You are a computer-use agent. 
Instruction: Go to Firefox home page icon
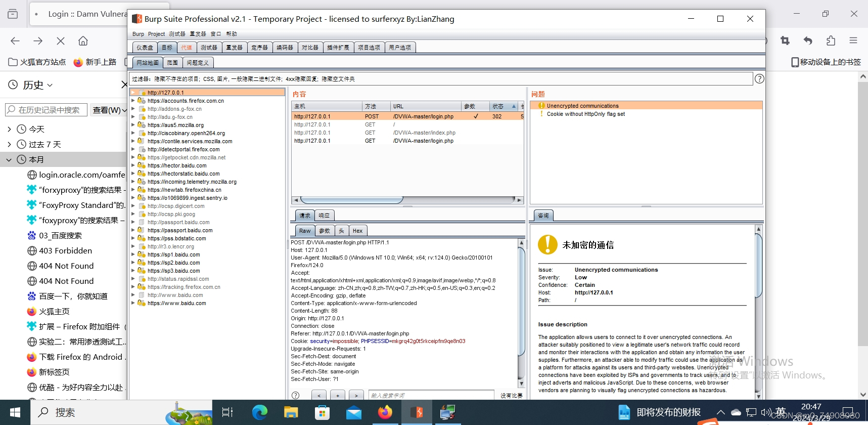coord(83,40)
